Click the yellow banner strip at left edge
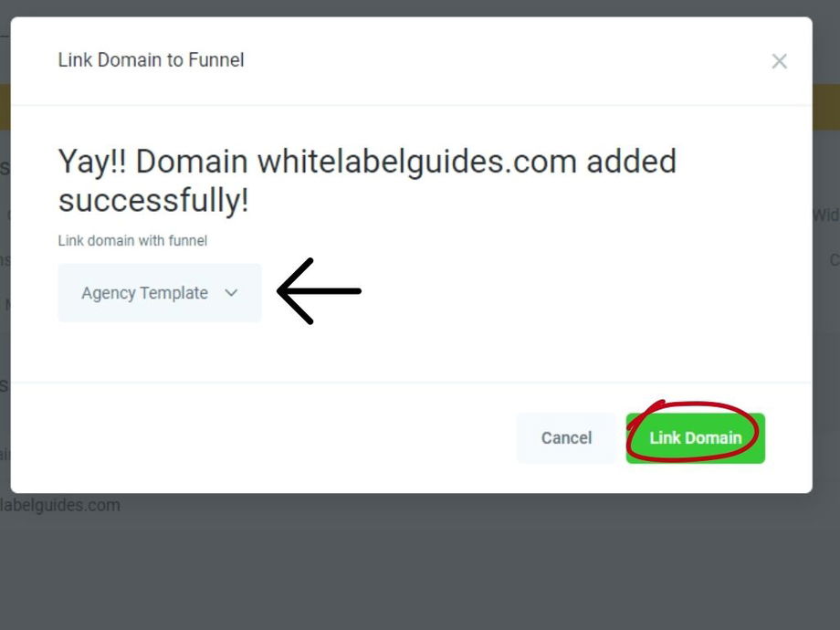Viewport: 840px width, 630px height. (5, 107)
